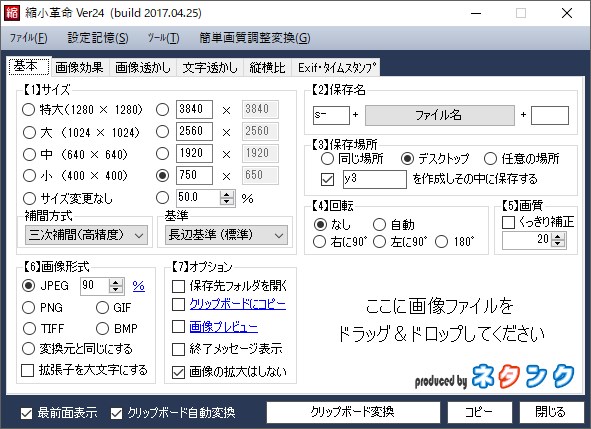The width and height of the screenshot is (591, 429).
Task: Uncheck 最前面表示 checkbox
Action: point(26,414)
